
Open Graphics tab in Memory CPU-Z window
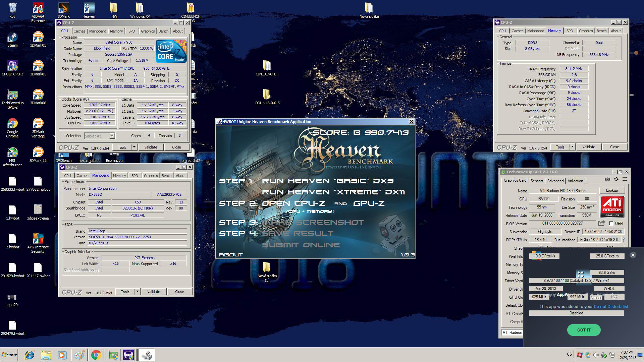tap(586, 31)
